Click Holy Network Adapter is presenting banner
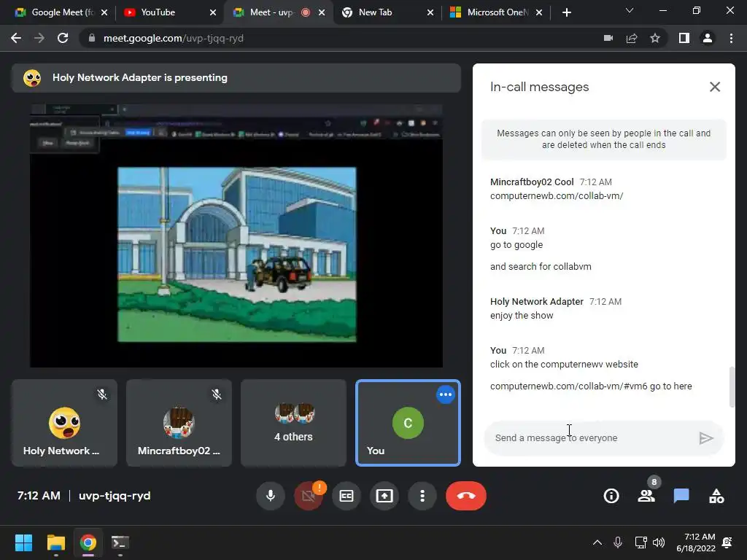 coord(236,77)
